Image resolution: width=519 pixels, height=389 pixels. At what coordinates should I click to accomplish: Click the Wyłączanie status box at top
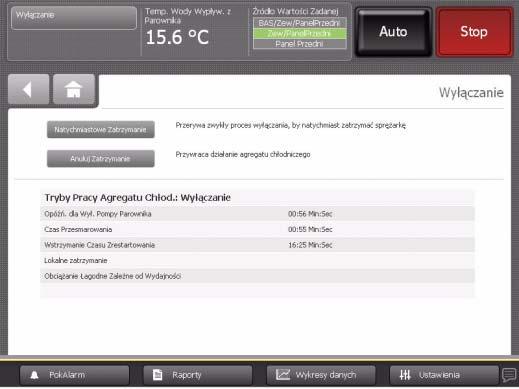pyautogui.click(x=74, y=18)
